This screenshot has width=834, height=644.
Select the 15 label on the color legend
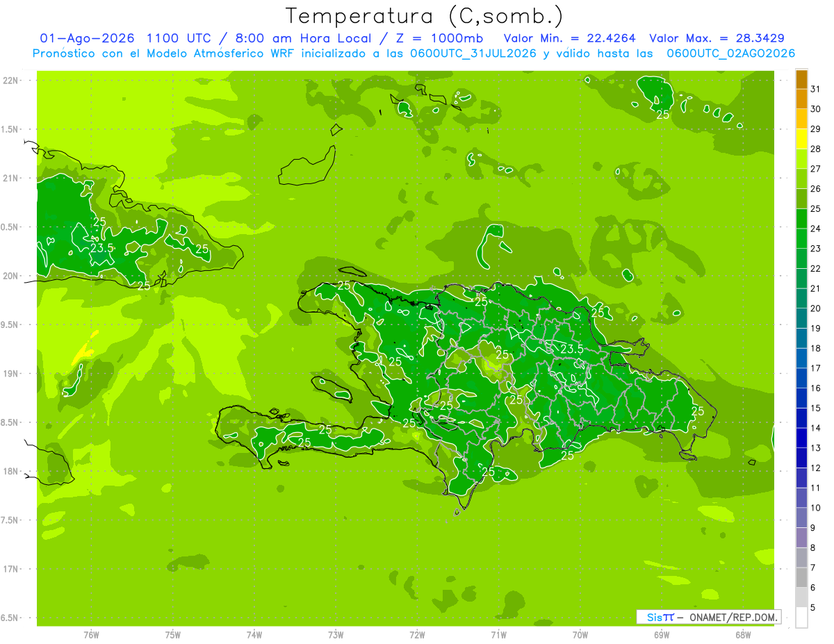tap(816, 408)
